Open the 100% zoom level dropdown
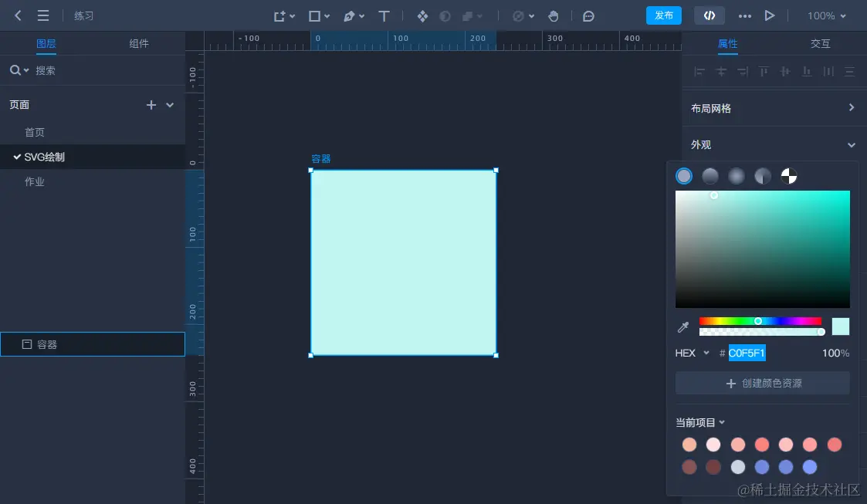 (x=827, y=16)
